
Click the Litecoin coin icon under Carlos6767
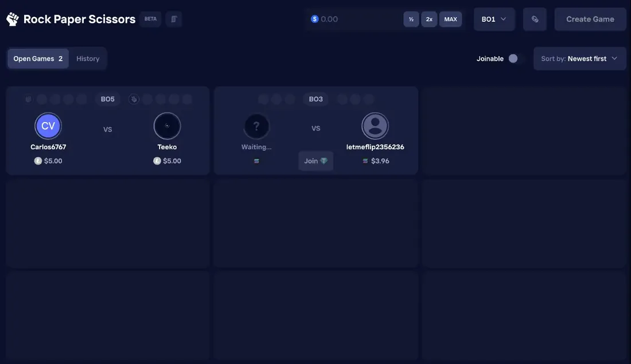point(38,161)
